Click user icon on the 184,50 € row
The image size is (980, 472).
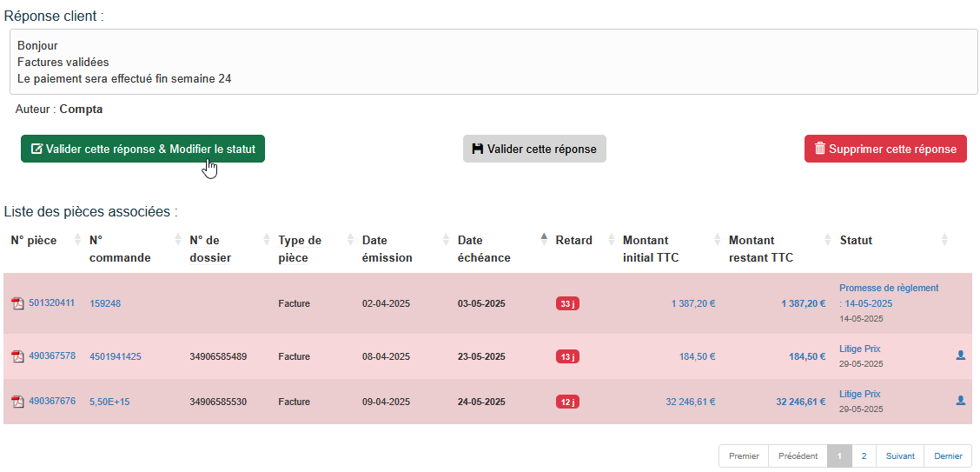tap(960, 356)
